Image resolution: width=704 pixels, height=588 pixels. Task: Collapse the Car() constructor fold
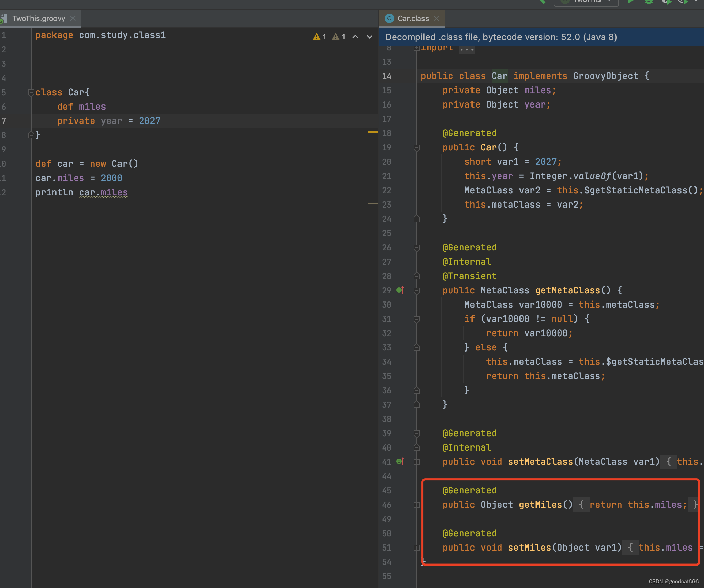point(416,147)
